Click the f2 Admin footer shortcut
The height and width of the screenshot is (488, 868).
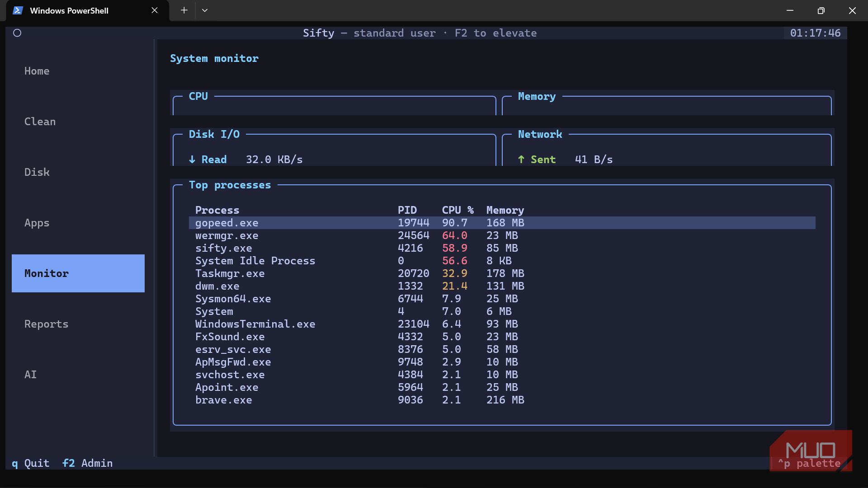pyautogui.click(x=88, y=463)
